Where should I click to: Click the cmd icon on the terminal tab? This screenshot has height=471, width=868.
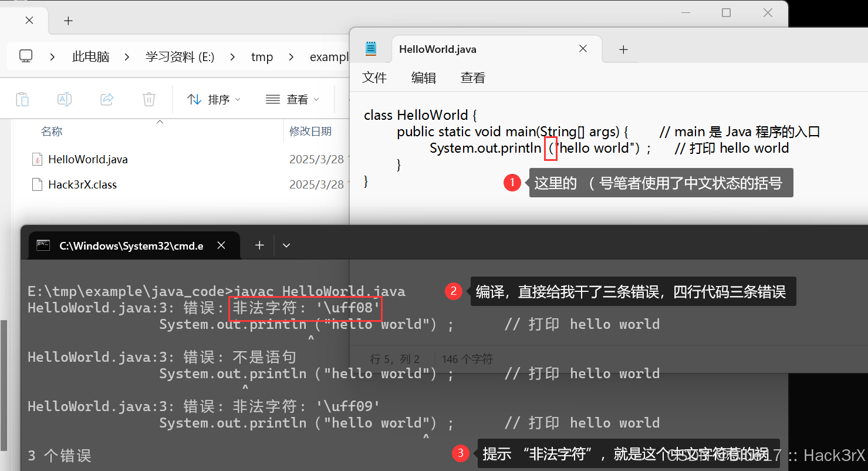point(43,245)
